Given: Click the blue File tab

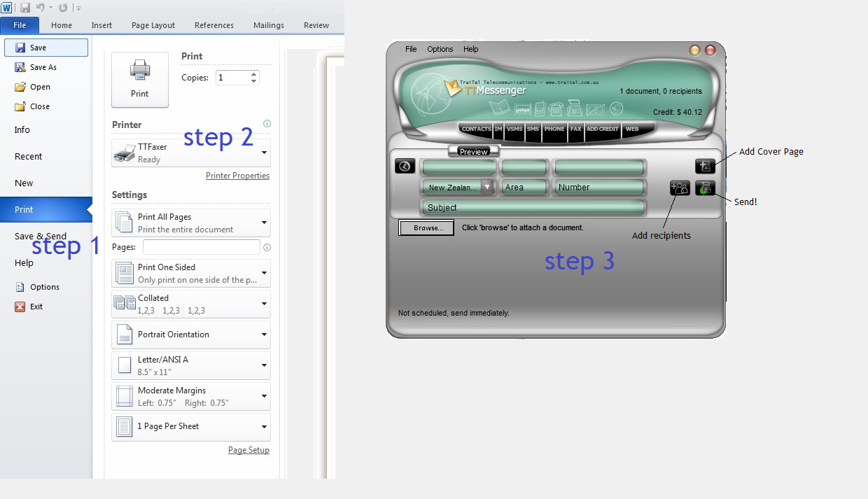Looking at the screenshot, I should tap(20, 25).
